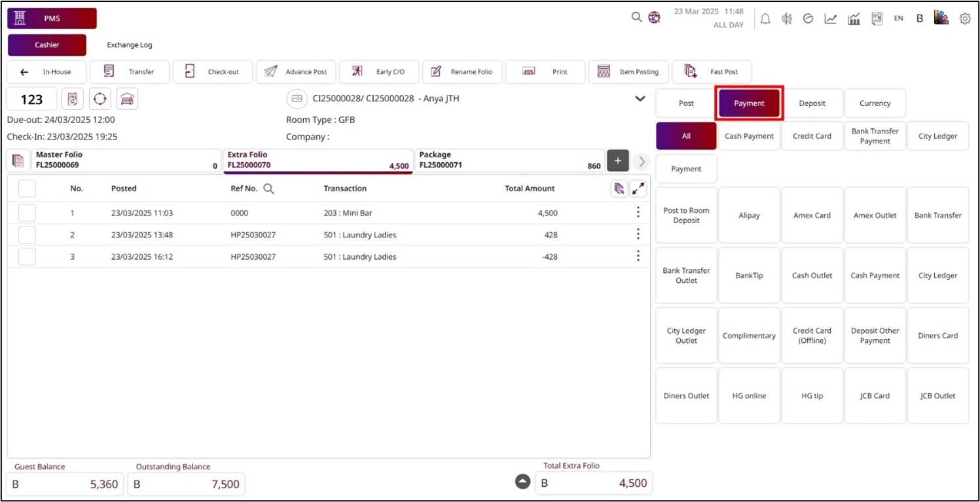Search Ref No. using magnifier icon
The width and height of the screenshot is (980, 502).
click(x=268, y=188)
